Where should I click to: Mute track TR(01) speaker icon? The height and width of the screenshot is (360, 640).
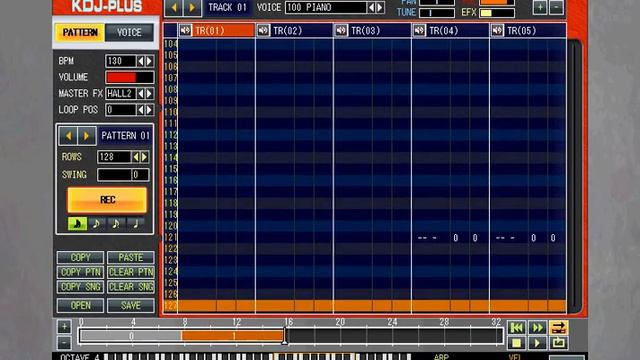tap(185, 31)
